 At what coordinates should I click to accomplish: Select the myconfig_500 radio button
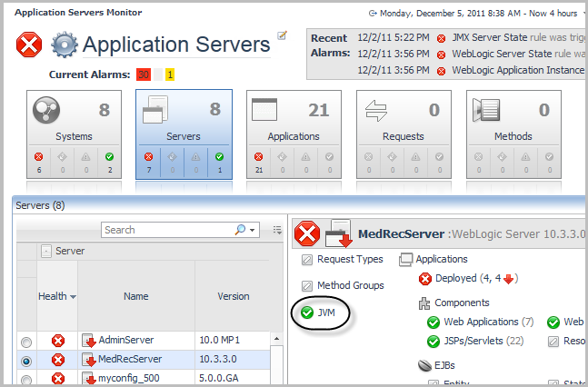[26, 380]
